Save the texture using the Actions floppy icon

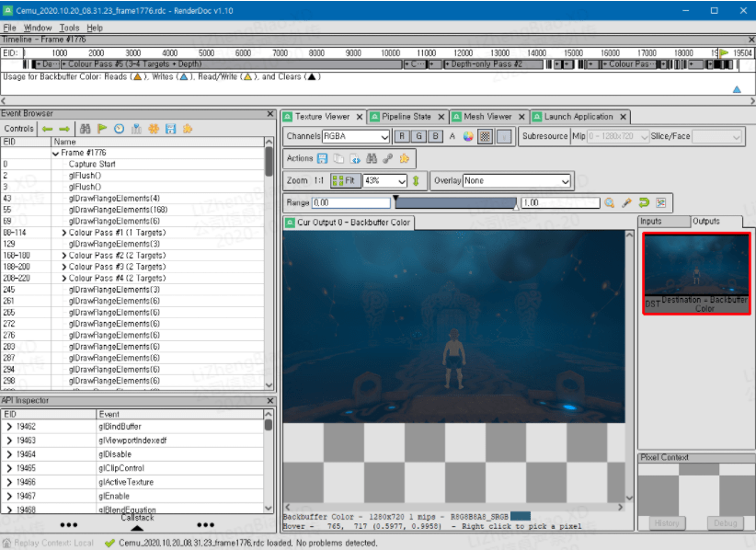(322, 158)
